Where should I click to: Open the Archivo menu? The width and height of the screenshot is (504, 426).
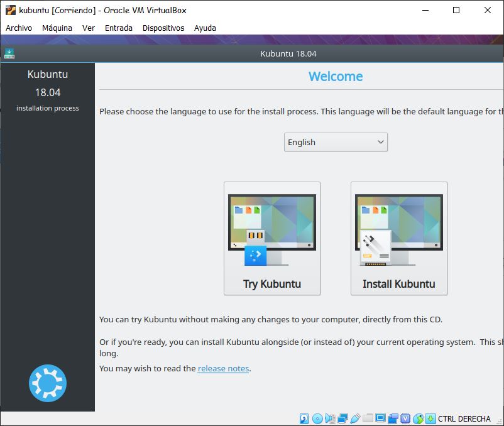19,28
